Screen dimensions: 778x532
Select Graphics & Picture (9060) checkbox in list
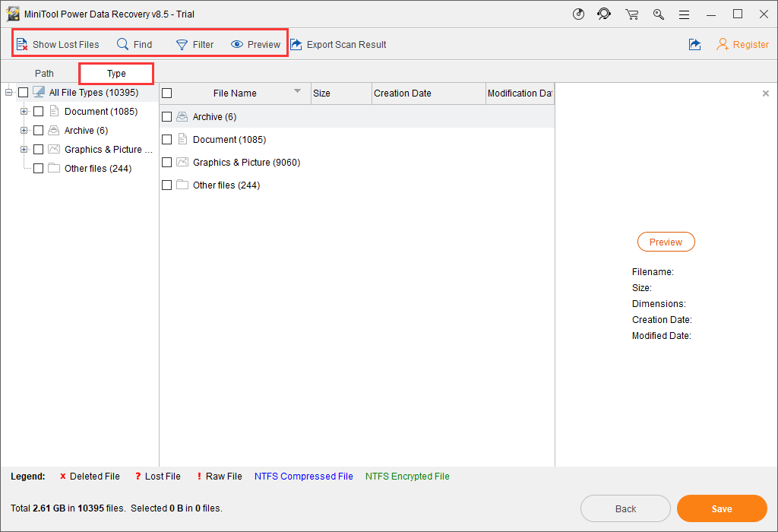click(x=167, y=163)
